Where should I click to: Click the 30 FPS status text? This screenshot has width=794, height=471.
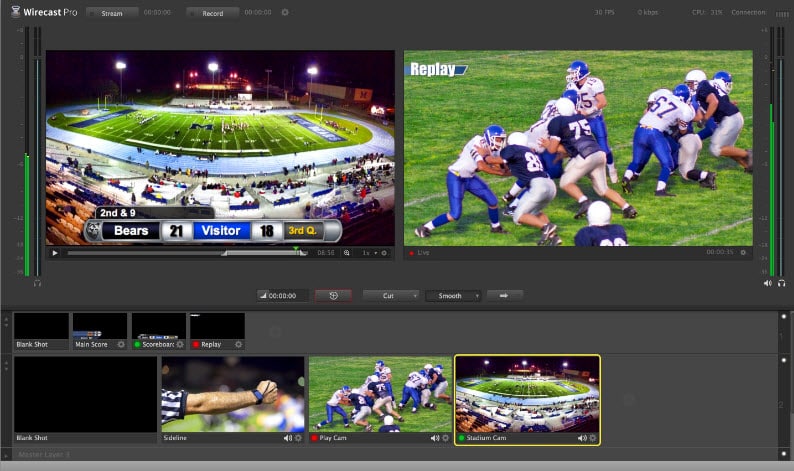point(604,12)
